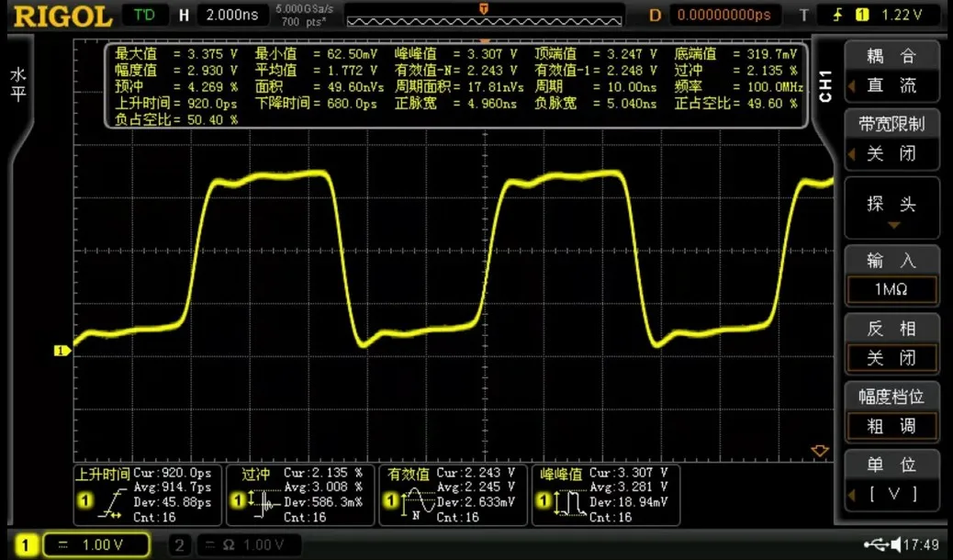Click the trigger source channel 1 badge
Viewport: 953px width, 560px height.
[x=862, y=16]
